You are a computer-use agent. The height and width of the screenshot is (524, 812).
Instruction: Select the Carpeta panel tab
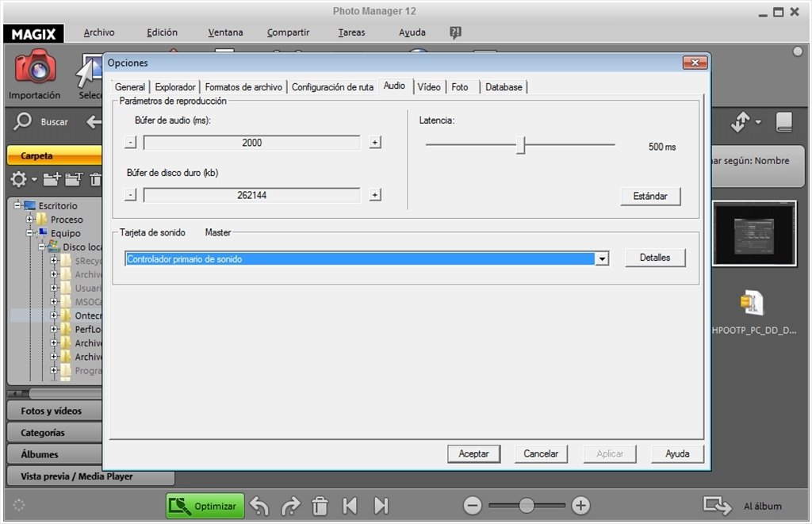[x=55, y=155]
